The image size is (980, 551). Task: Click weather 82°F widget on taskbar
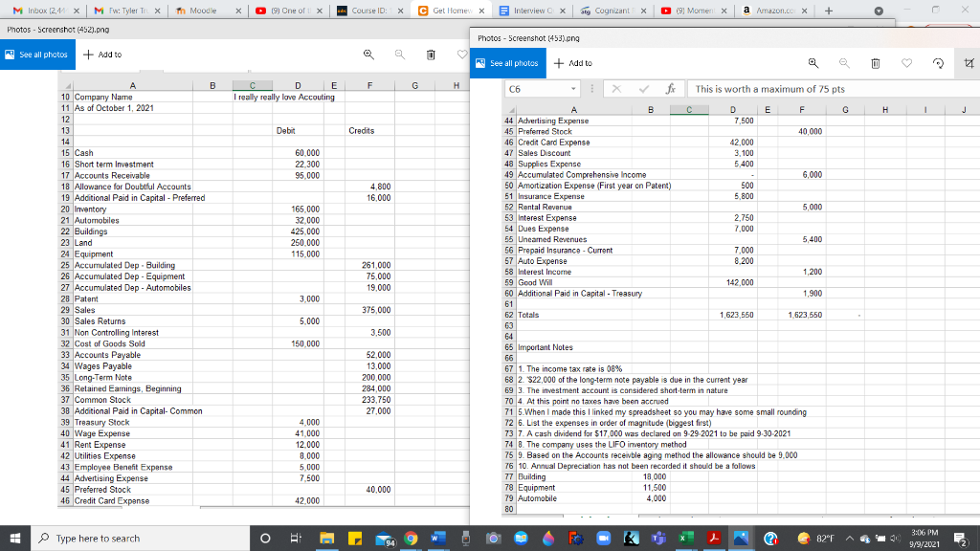tap(816, 538)
